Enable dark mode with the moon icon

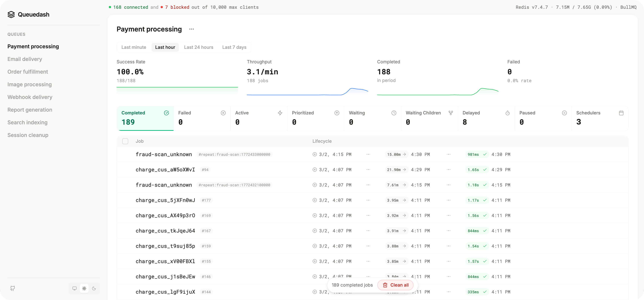coord(94,288)
